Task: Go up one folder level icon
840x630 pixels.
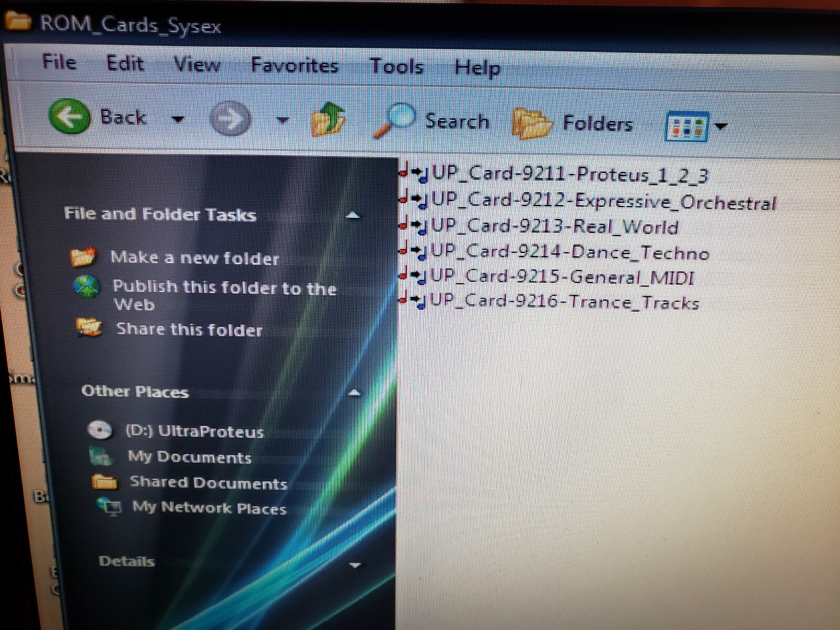Action: pyautogui.click(x=328, y=120)
